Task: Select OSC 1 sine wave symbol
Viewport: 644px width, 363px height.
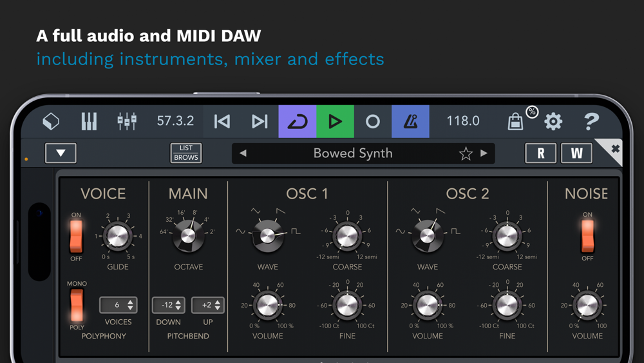Action: 240,231
